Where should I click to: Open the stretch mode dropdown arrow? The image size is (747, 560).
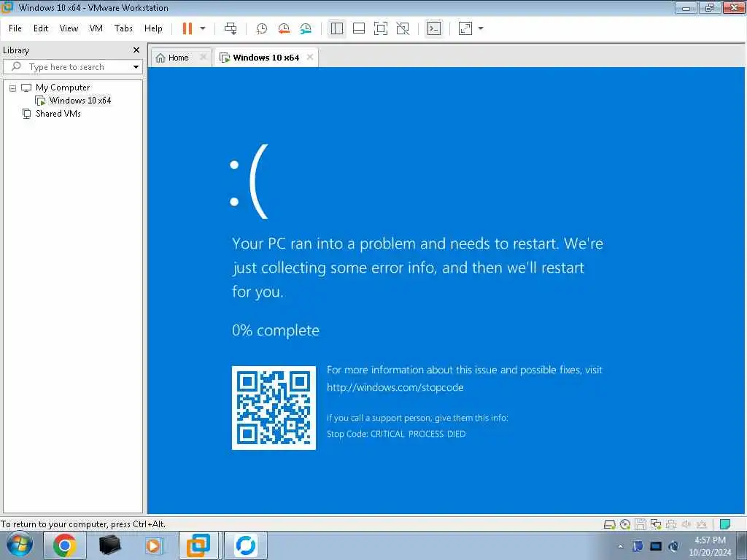[481, 28]
